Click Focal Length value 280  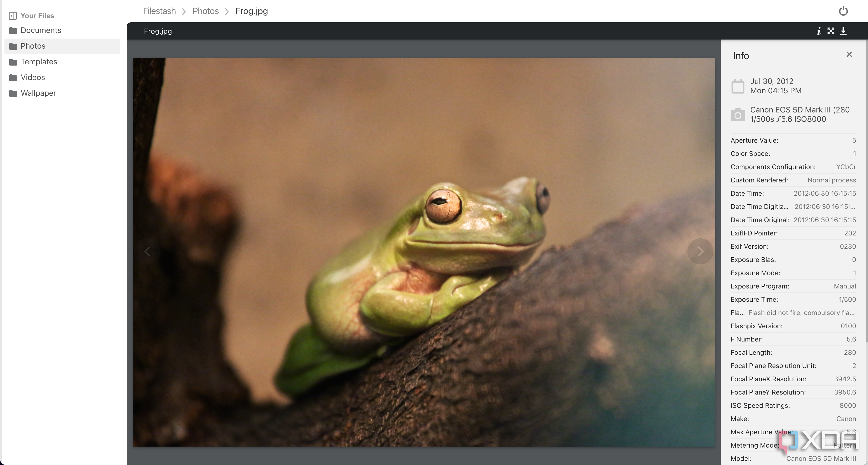tap(850, 353)
